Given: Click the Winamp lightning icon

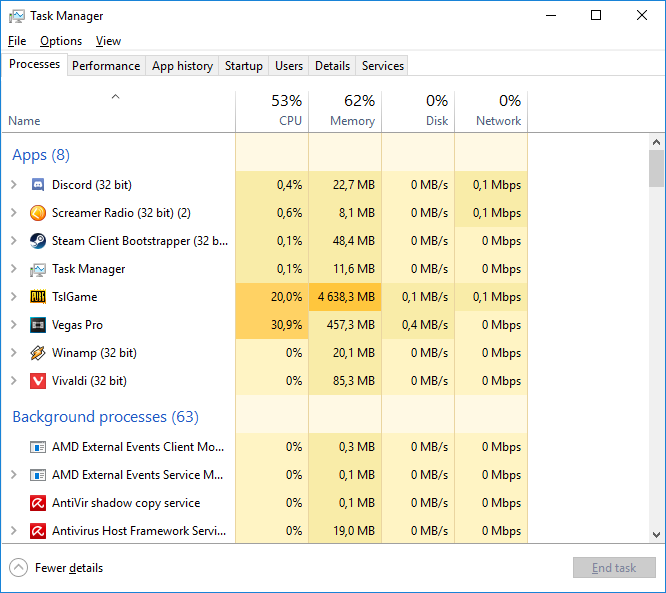Looking at the screenshot, I should coord(38,353).
